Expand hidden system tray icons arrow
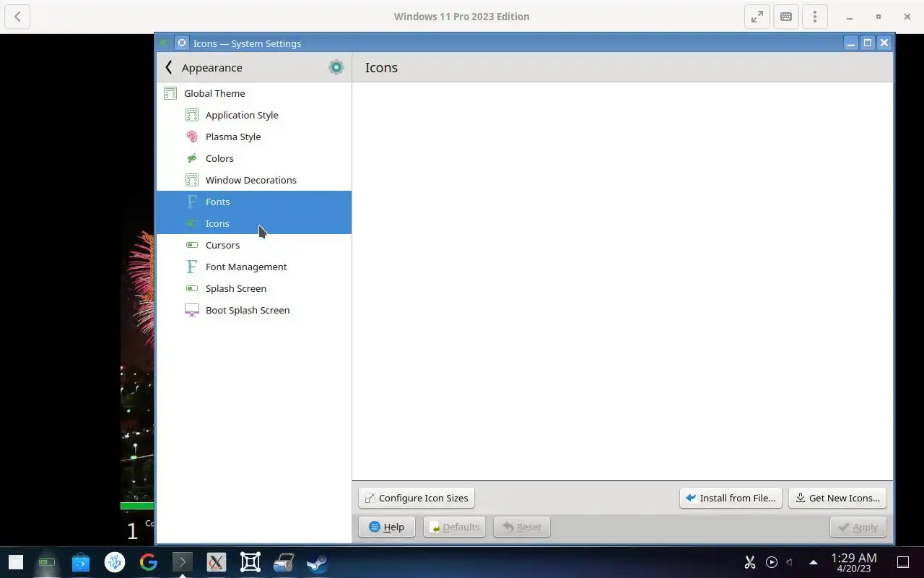This screenshot has height=578, width=924. 814,562
